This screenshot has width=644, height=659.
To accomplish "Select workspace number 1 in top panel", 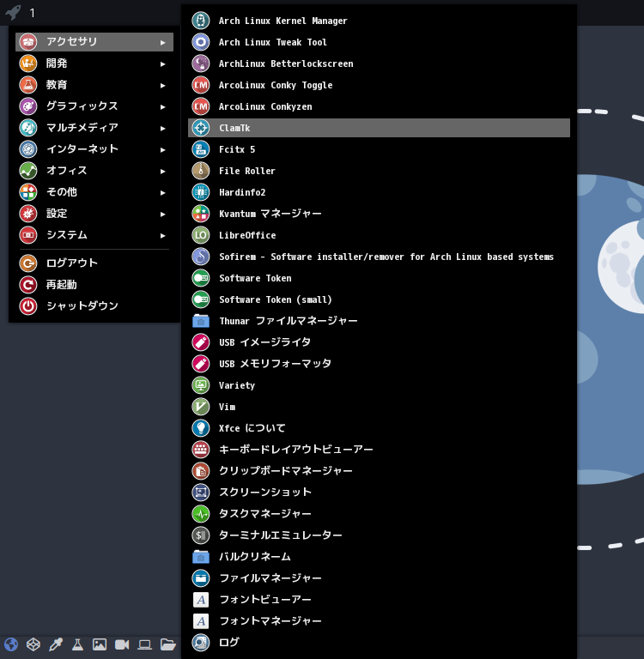I will point(33,13).
